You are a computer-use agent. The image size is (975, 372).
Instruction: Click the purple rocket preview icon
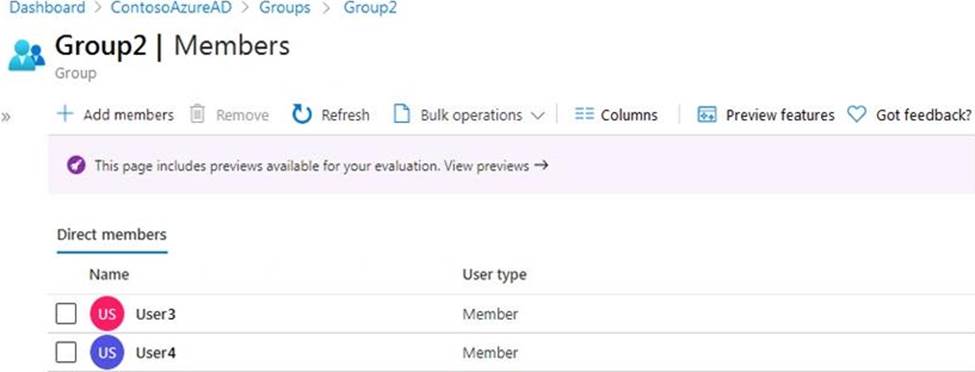click(76, 165)
